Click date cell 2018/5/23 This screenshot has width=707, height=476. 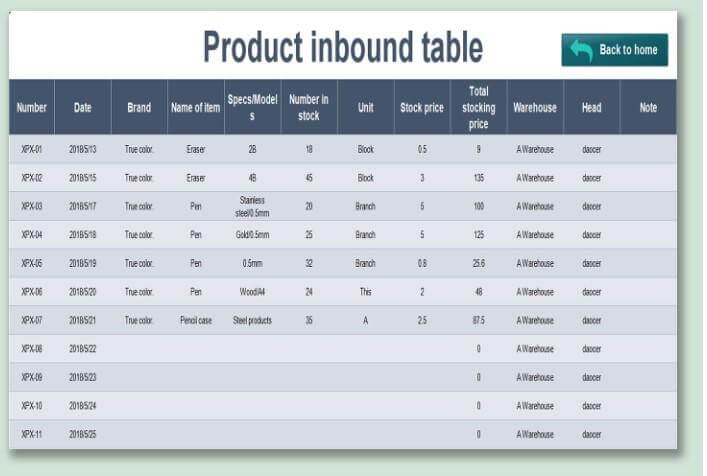[x=83, y=377]
